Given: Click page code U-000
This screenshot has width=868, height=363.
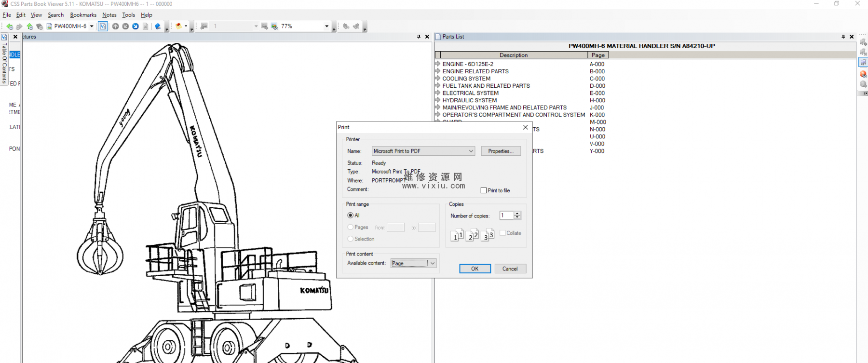Looking at the screenshot, I should 597,136.
